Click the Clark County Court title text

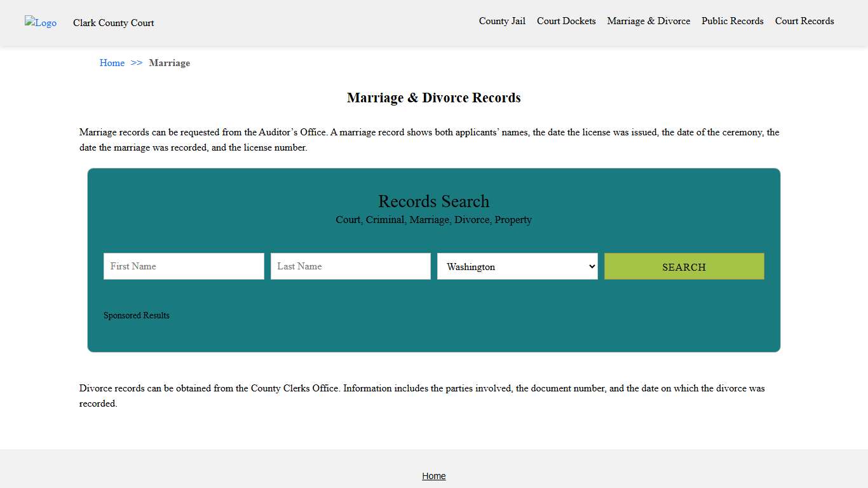(x=113, y=23)
